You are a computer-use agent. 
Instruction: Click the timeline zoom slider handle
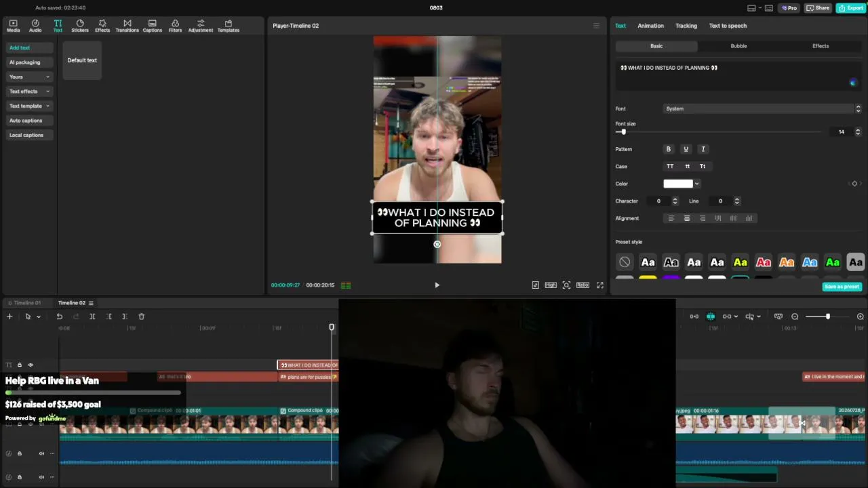coord(827,317)
